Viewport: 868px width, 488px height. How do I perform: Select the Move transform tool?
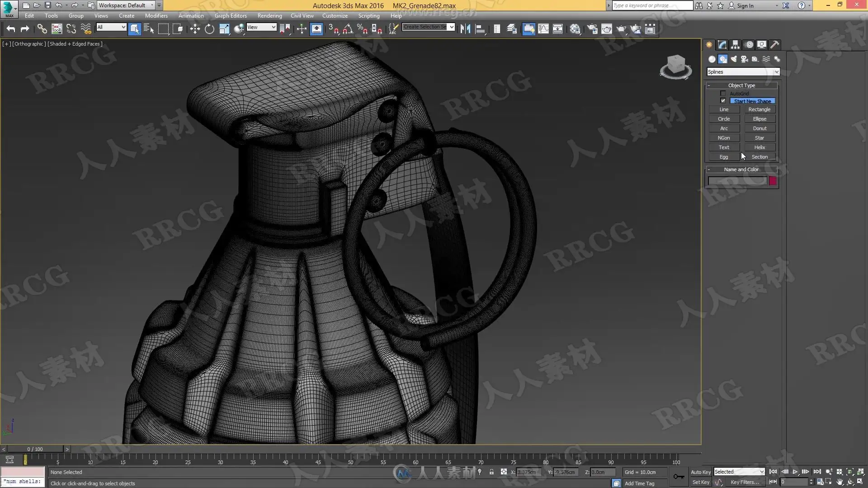pyautogui.click(x=195, y=29)
